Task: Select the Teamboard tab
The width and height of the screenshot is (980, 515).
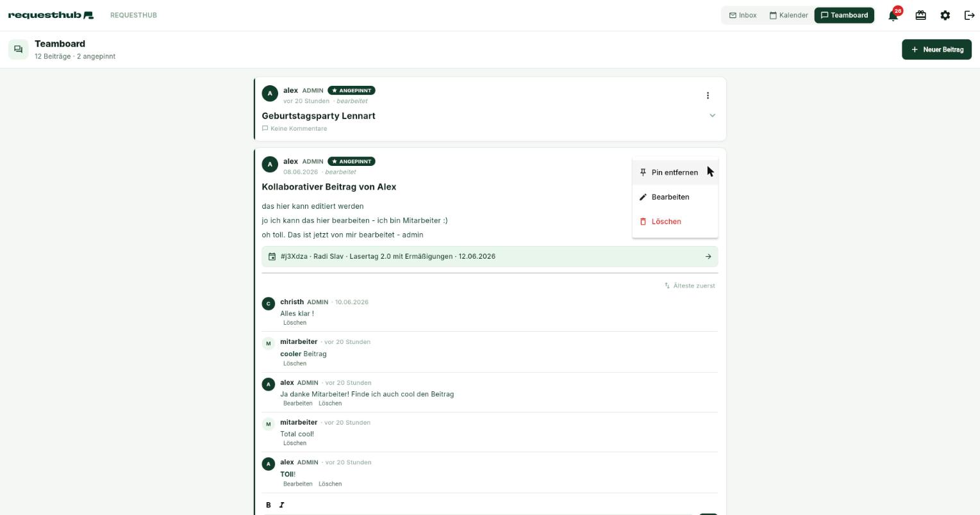Action: [844, 15]
